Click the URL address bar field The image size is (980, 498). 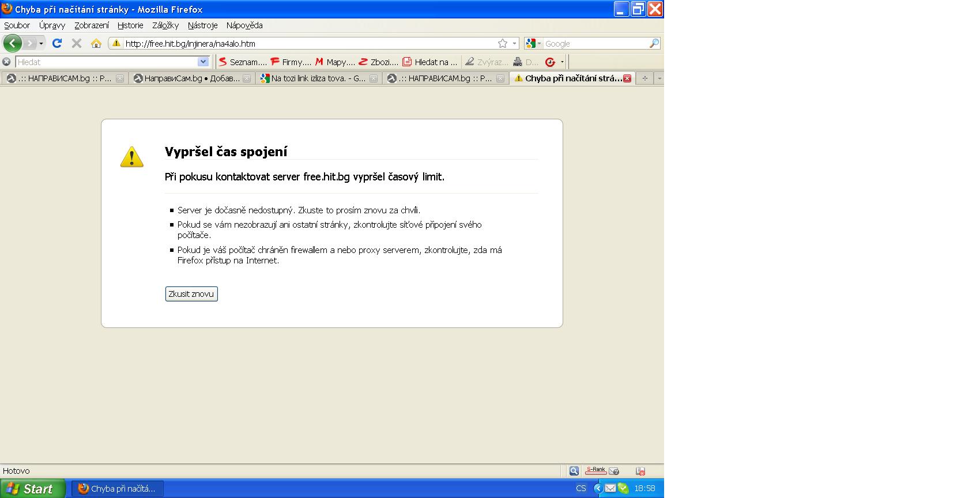pyautogui.click(x=306, y=43)
